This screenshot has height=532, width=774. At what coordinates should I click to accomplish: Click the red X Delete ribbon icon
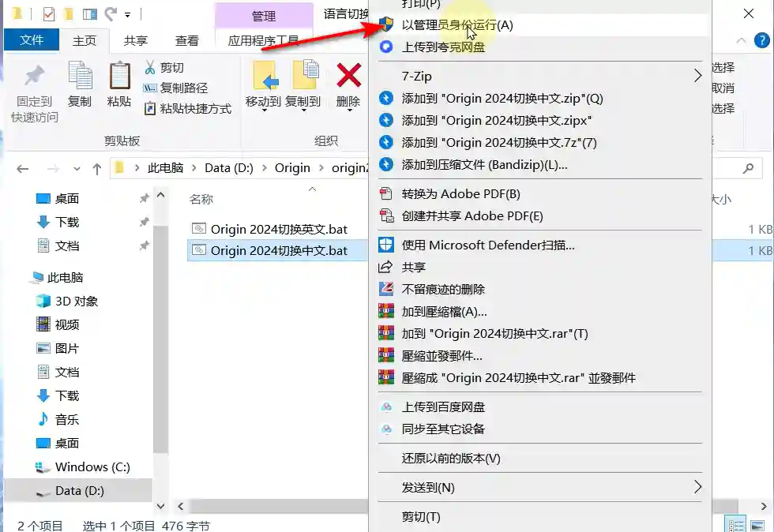[x=348, y=76]
